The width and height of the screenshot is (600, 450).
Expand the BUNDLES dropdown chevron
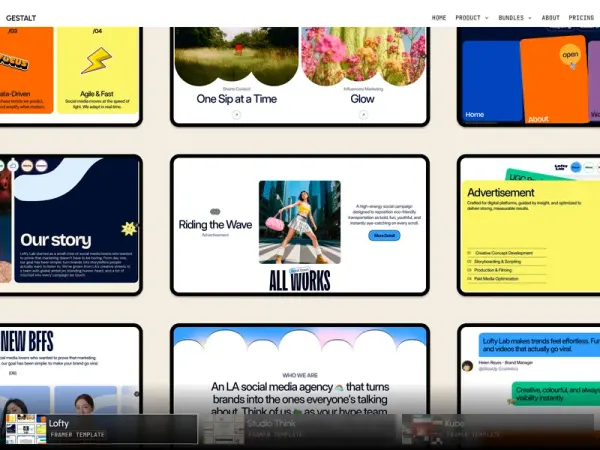pos(530,18)
